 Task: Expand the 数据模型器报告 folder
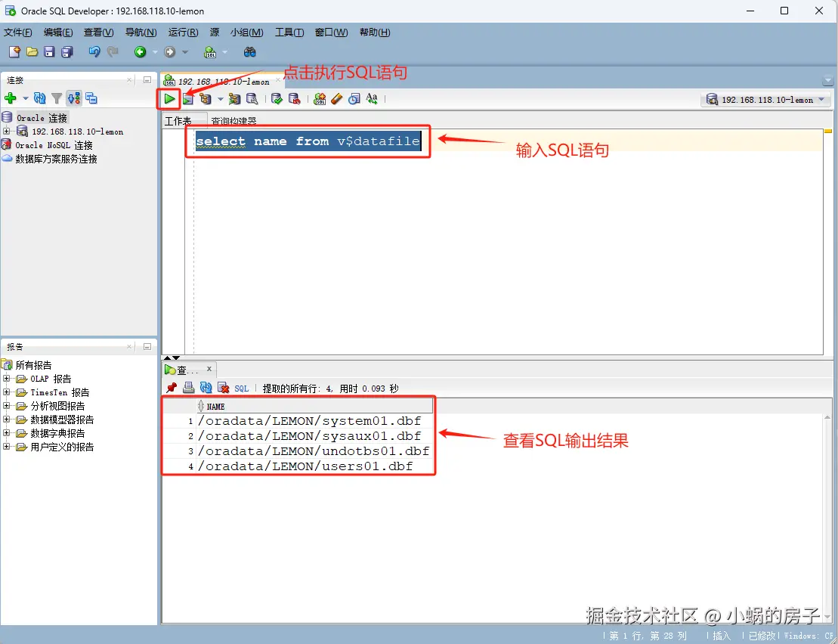pyautogui.click(x=6, y=419)
